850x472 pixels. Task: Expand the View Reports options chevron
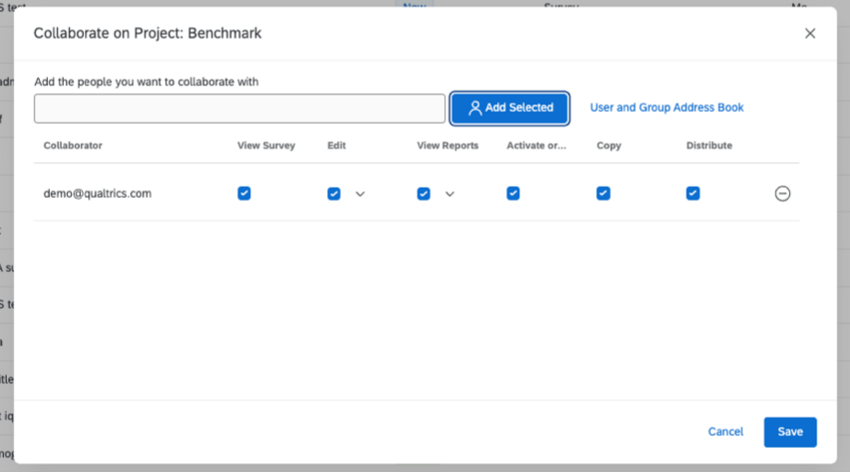450,194
